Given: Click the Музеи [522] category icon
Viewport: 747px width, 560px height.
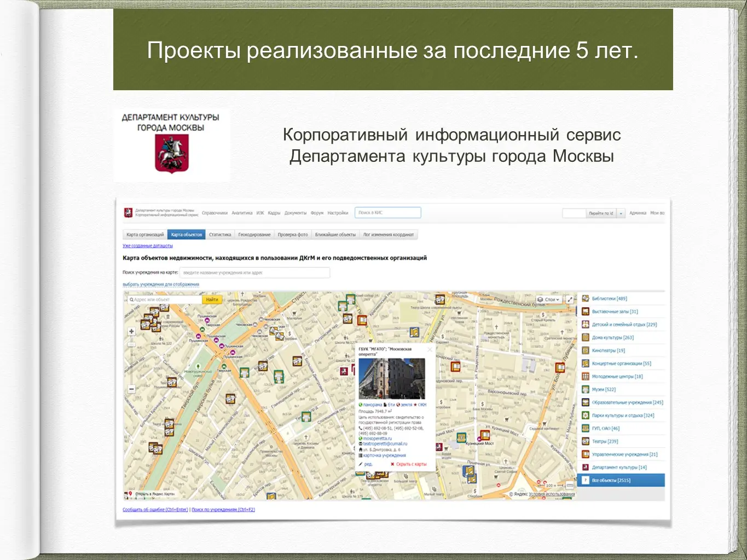Looking at the screenshot, I should (x=585, y=389).
